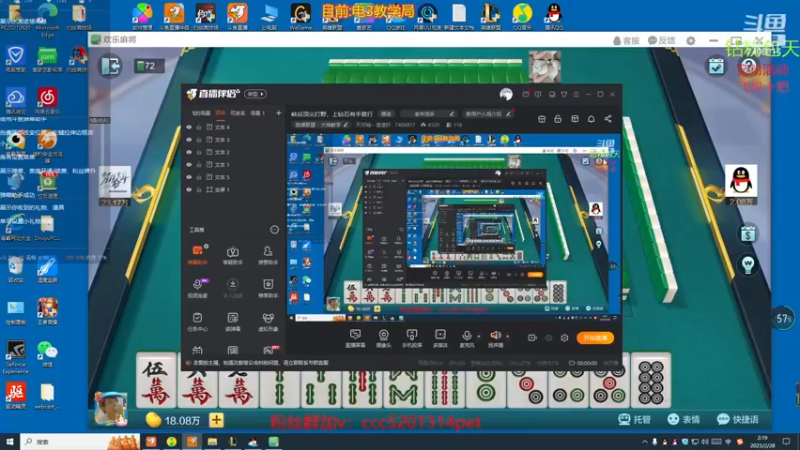This screenshot has width=800, height=450.
Task: Open the game settings gear in the title bar
Action: click(x=690, y=40)
